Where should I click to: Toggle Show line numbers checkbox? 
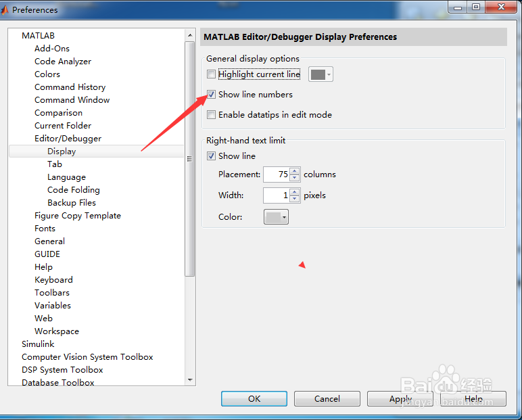[x=211, y=94]
